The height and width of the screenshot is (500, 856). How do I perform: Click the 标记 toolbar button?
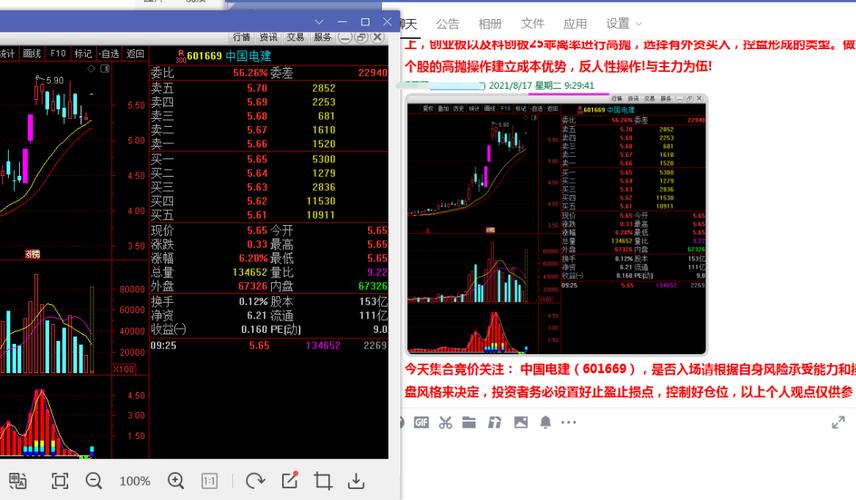[83, 53]
